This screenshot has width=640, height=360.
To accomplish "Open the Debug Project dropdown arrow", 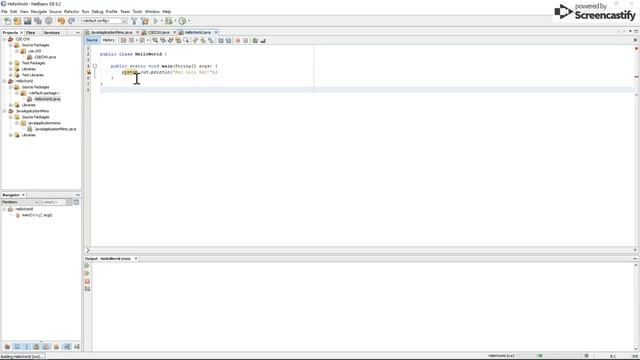I will 175,21.
